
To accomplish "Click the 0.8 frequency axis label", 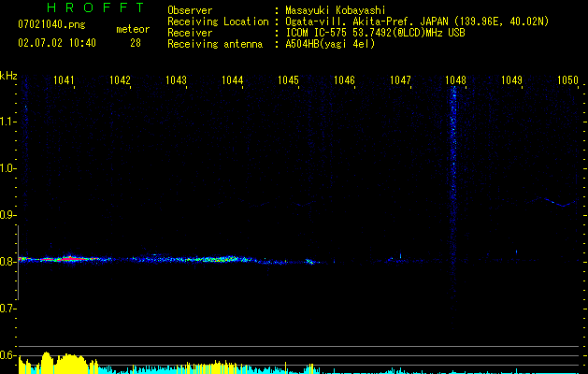I will click(7, 262).
